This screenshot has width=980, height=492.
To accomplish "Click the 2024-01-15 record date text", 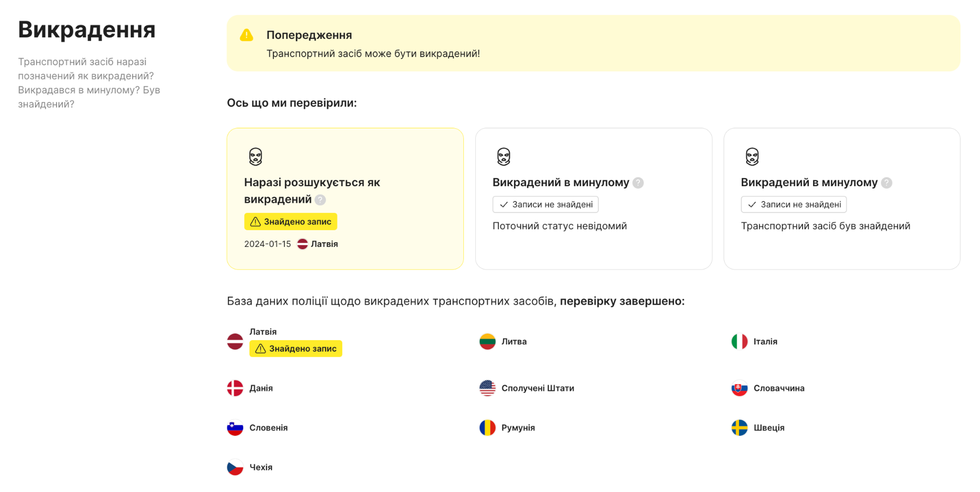I will point(267,244).
